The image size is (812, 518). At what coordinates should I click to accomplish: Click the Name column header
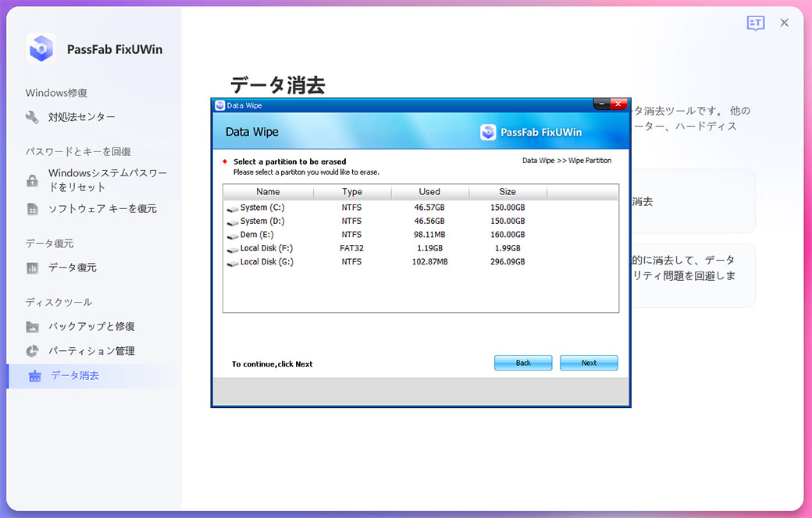pyautogui.click(x=268, y=192)
